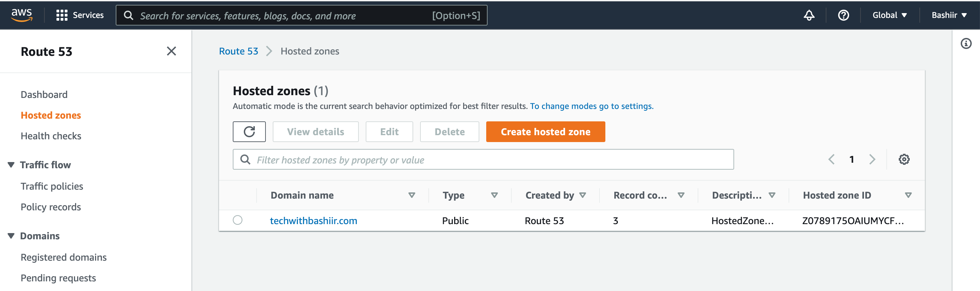Go to previous page of hosted zones
This screenshot has height=291, width=980.
pyautogui.click(x=831, y=159)
